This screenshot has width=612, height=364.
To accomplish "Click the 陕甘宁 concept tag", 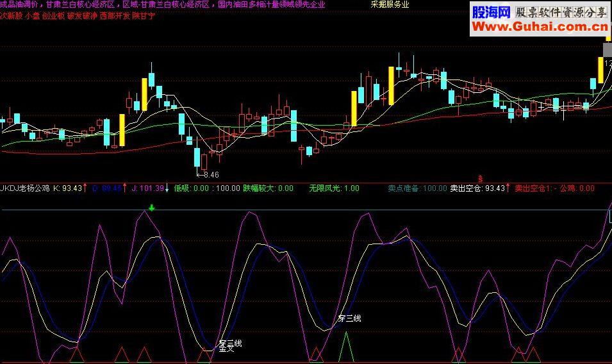I will 144,16.
